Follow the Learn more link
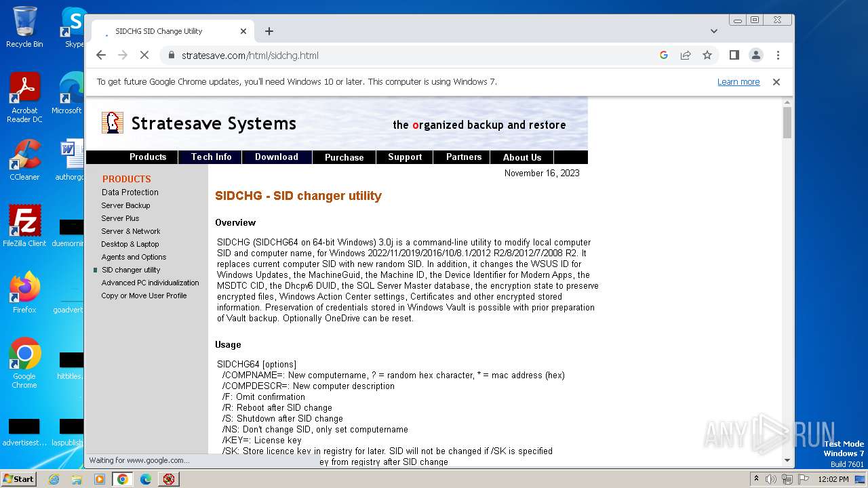 coord(738,82)
